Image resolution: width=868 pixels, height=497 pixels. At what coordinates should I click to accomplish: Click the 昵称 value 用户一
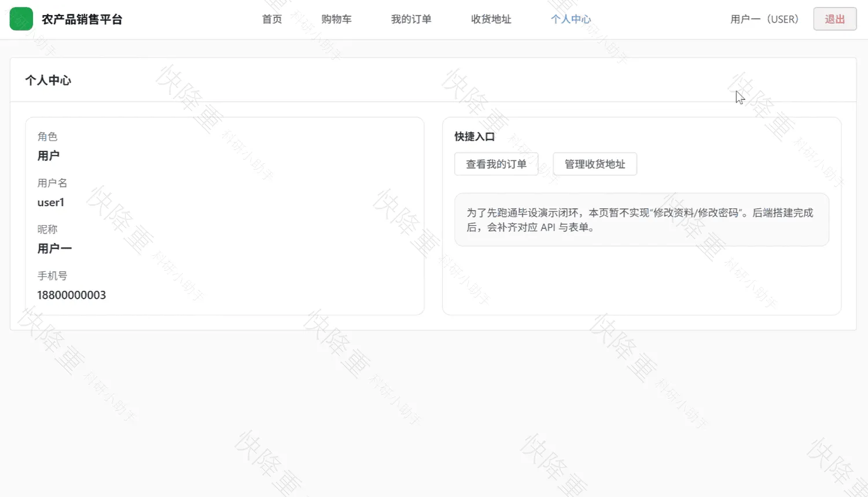tap(54, 249)
